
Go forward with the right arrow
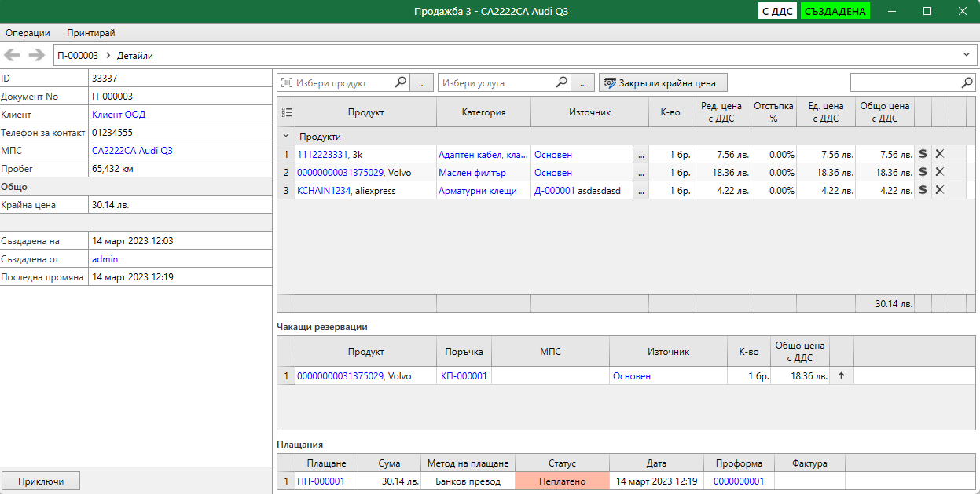point(36,55)
